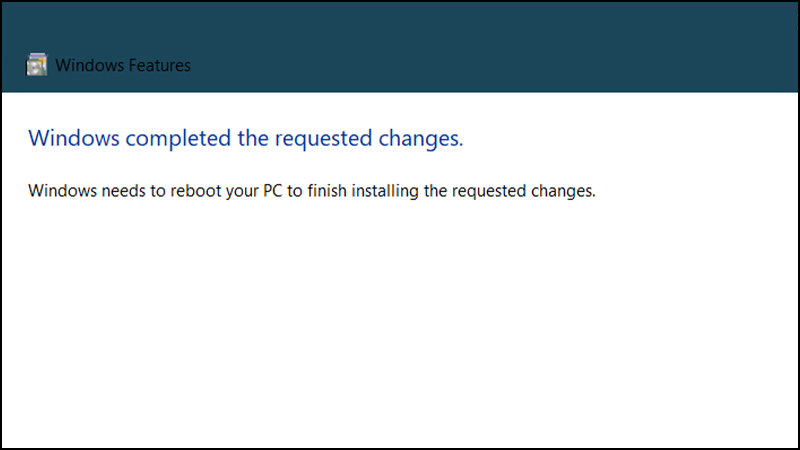Click the word changes ending the black message
Image resolution: width=800 pixels, height=450 pixels.
pos(563,191)
